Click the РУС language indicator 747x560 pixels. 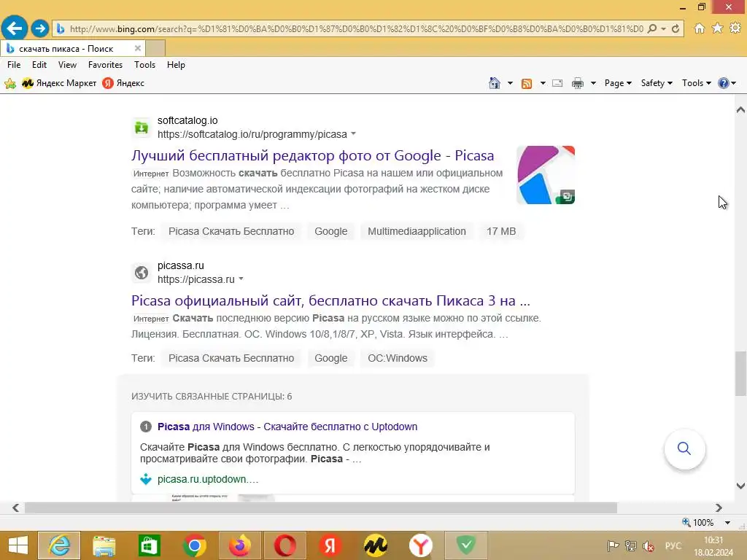(673, 545)
